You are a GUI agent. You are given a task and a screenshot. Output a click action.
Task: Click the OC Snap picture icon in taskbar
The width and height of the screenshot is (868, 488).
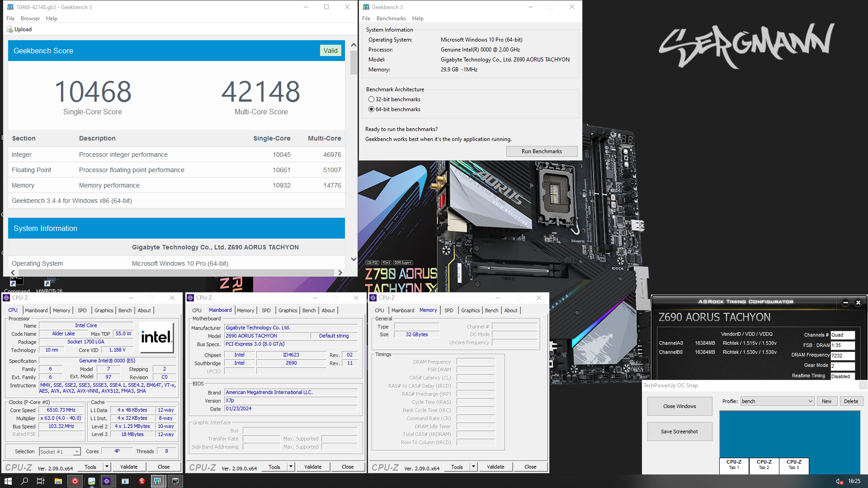[92, 481]
